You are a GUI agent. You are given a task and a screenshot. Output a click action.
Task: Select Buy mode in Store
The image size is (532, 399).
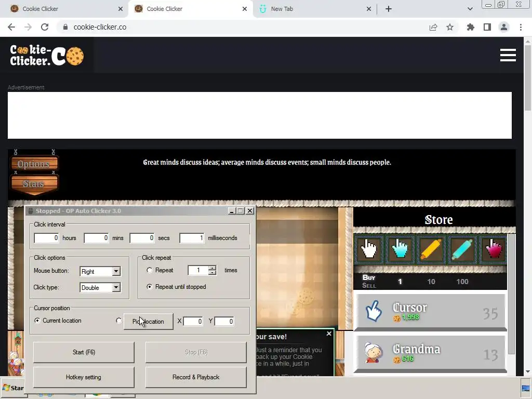tap(368, 277)
